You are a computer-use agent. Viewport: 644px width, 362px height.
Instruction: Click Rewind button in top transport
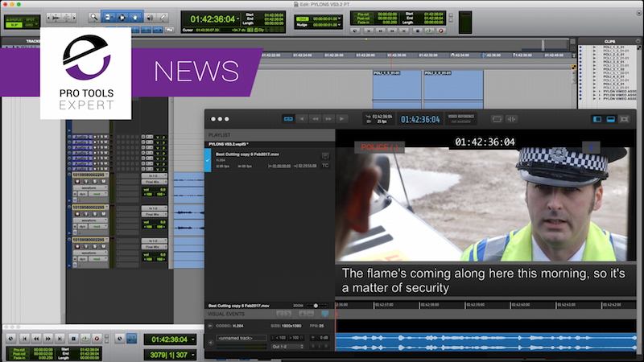click(380, 31)
